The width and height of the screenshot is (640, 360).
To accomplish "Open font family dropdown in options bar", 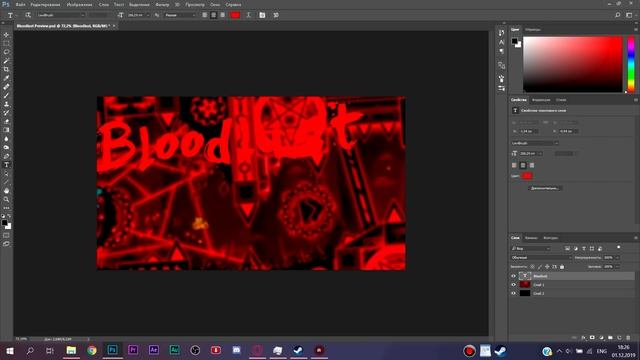I will click(x=61, y=15).
